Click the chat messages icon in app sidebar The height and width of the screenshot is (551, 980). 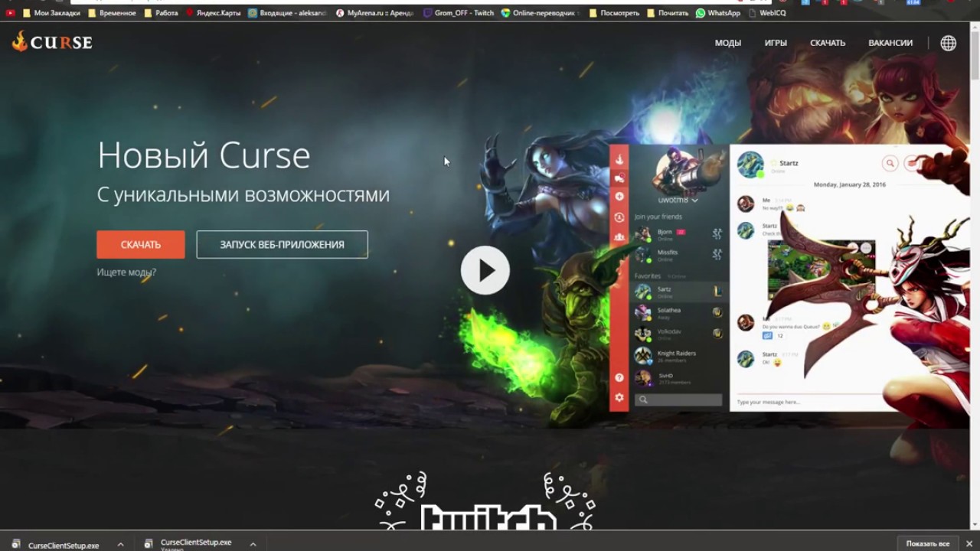point(619,178)
